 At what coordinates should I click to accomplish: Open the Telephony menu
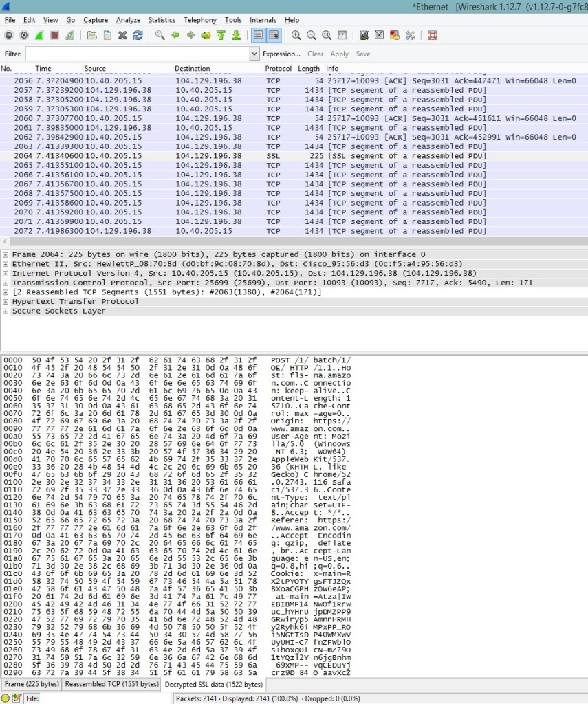pyautogui.click(x=199, y=20)
